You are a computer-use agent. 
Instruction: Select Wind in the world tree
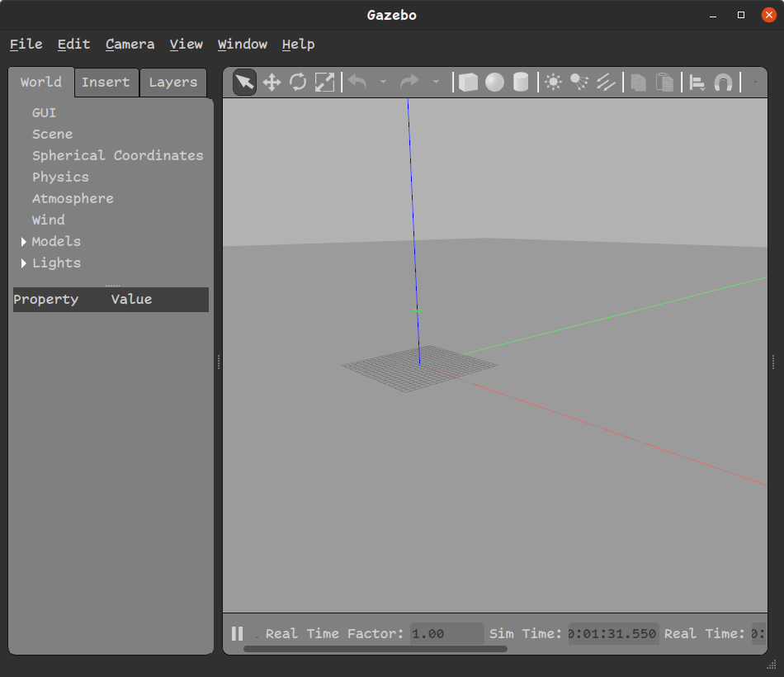coord(49,220)
